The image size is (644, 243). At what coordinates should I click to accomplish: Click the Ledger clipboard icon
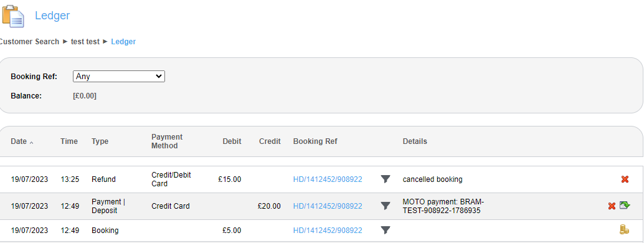13,16
